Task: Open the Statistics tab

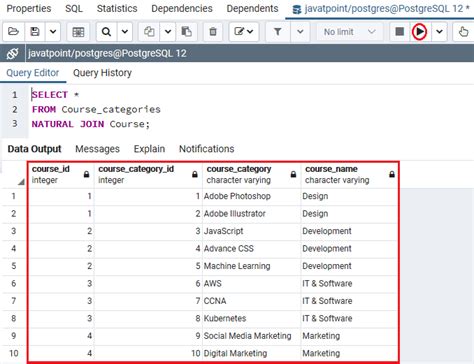Action: 117,9
